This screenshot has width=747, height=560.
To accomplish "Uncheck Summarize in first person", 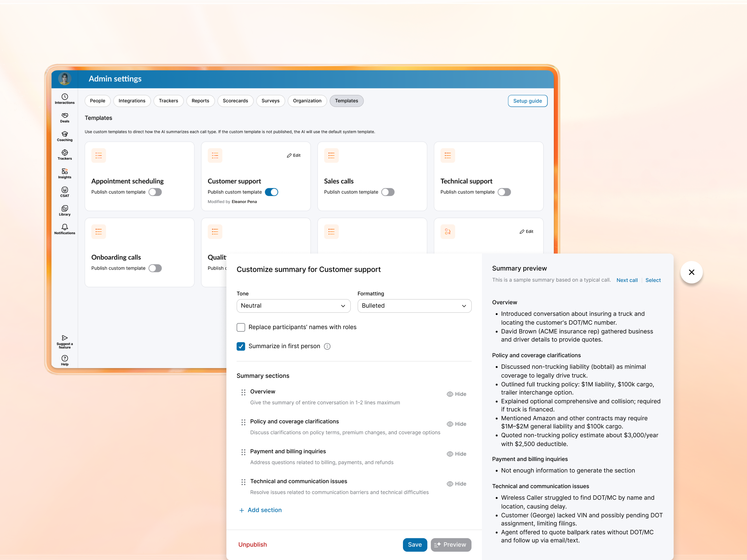I will click(x=241, y=346).
